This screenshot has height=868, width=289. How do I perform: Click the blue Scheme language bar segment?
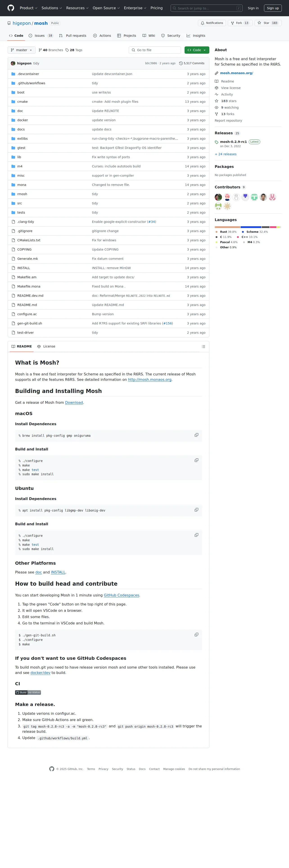pos(251,227)
